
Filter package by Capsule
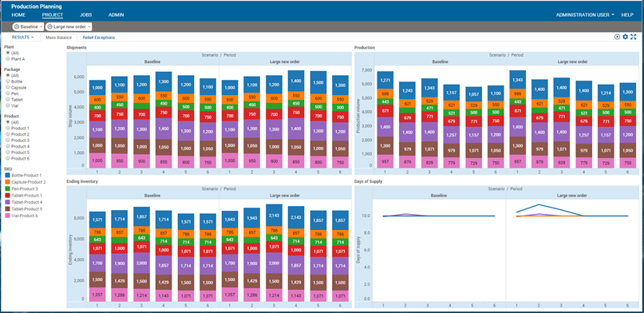(x=8, y=88)
